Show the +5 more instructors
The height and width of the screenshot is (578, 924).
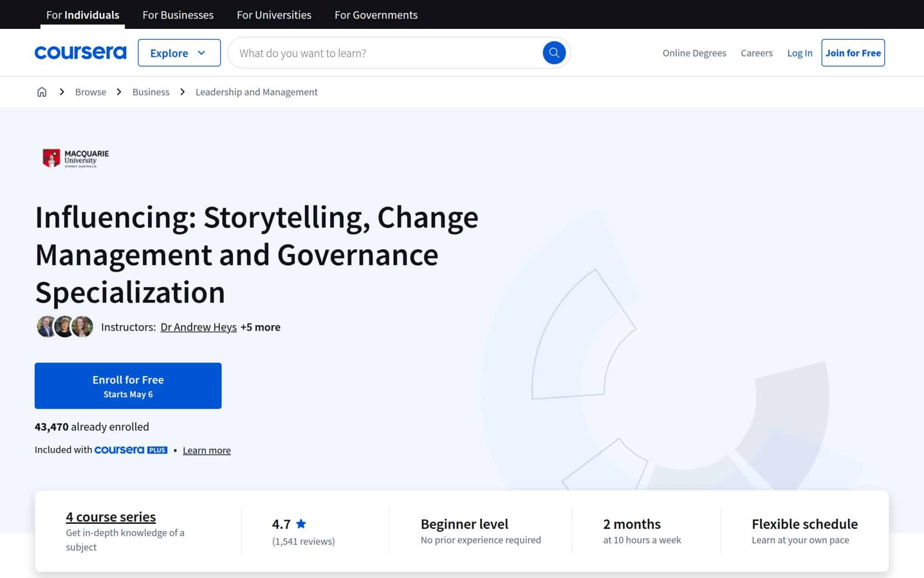(260, 327)
